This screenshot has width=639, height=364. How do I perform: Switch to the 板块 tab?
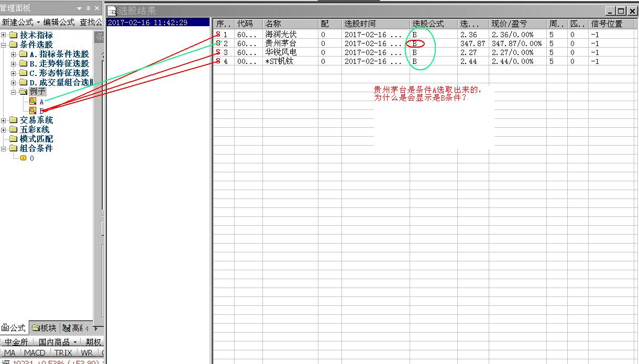click(x=44, y=328)
